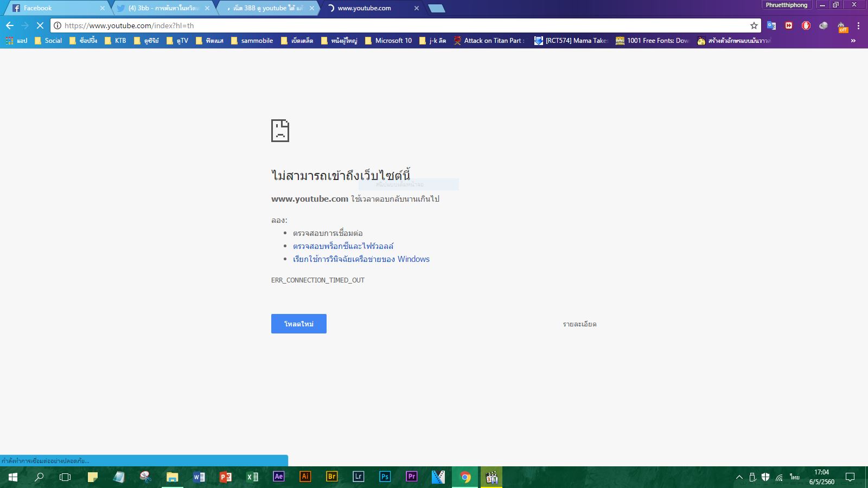Close the www.youtube.com tab

pos(417,8)
